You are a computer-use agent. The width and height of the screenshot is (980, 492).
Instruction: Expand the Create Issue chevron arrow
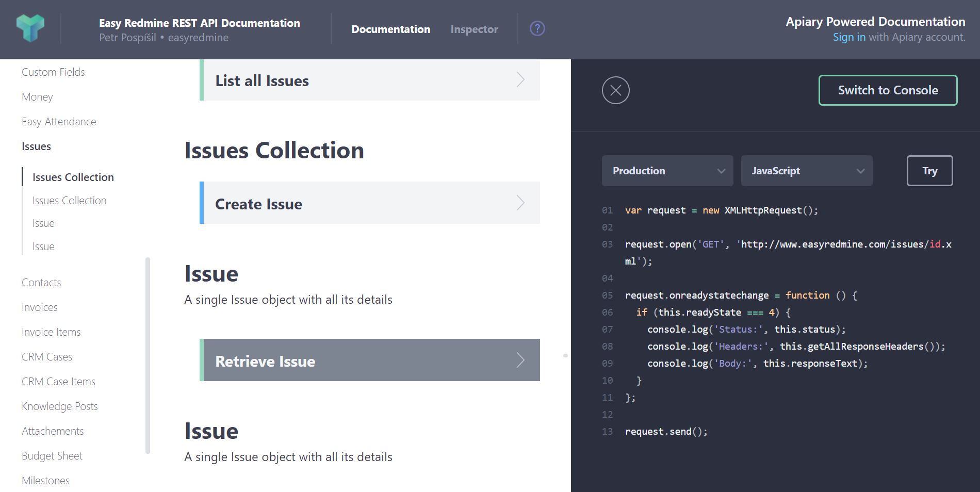(x=520, y=203)
